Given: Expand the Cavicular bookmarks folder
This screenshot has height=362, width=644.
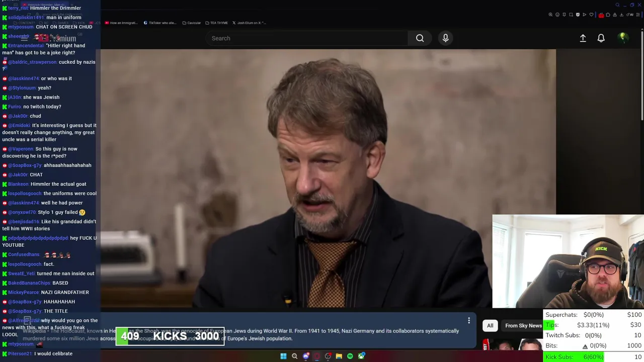Looking at the screenshot, I should [x=191, y=23].
